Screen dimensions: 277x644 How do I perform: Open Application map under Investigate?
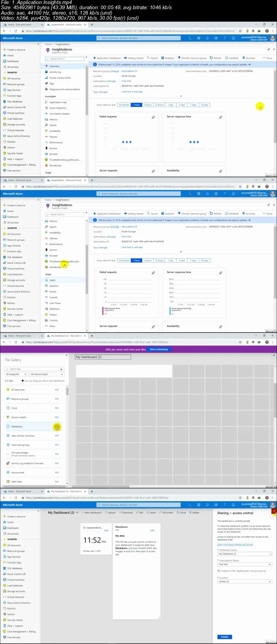coord(58,102)
